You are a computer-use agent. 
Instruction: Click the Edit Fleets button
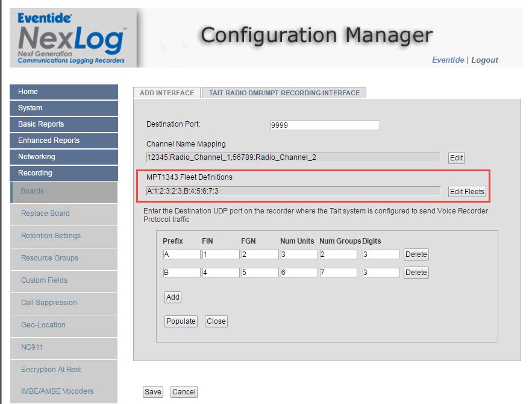point(467,192)
